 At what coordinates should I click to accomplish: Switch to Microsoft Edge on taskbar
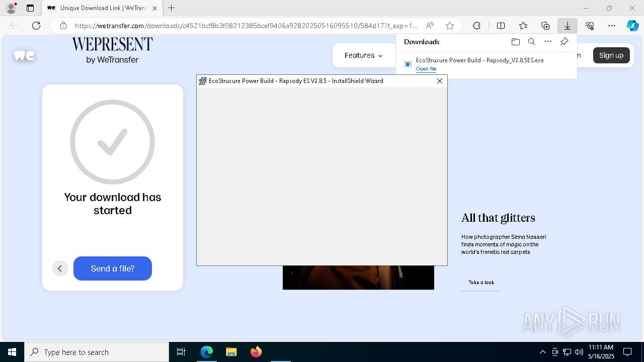point(207,352)
